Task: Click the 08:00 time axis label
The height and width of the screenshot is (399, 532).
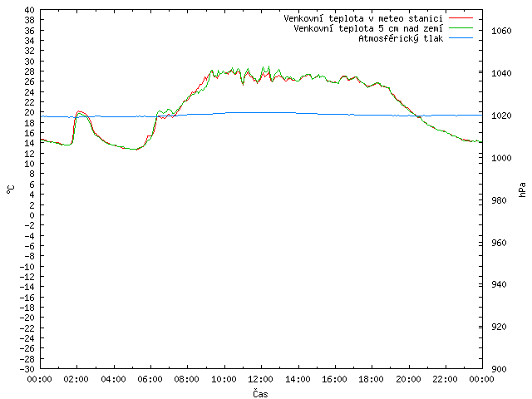Action: coord(186,379)
